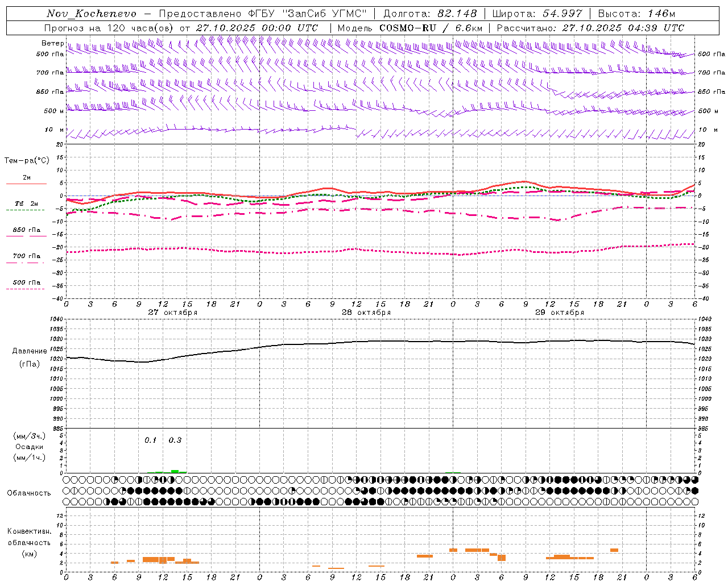Click 'Рассчитано: 27.10.2025 04:39 UTC' timestamp

point(590,28)
